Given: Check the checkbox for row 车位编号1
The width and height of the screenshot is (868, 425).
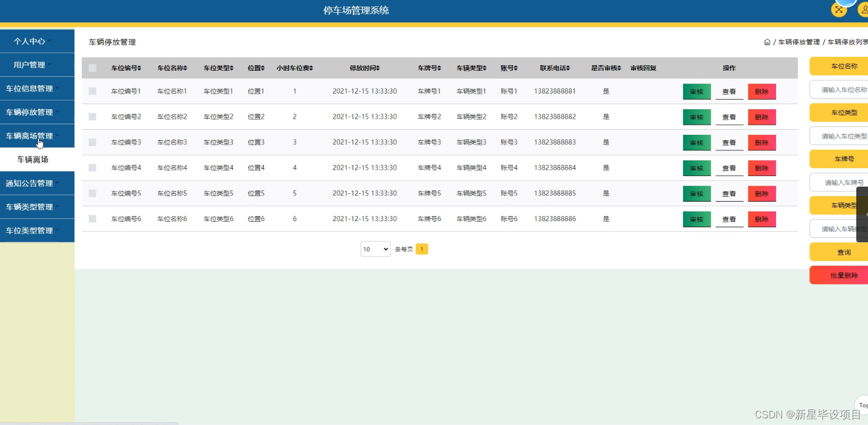Looking at the screenshot, I should click(x=92, y=91).
